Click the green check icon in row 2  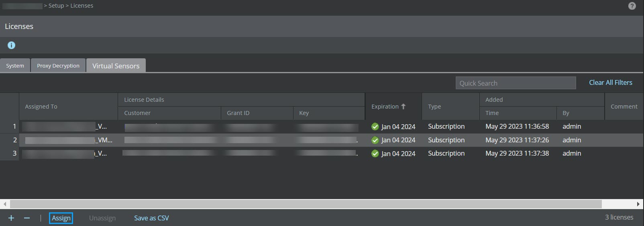375,140
